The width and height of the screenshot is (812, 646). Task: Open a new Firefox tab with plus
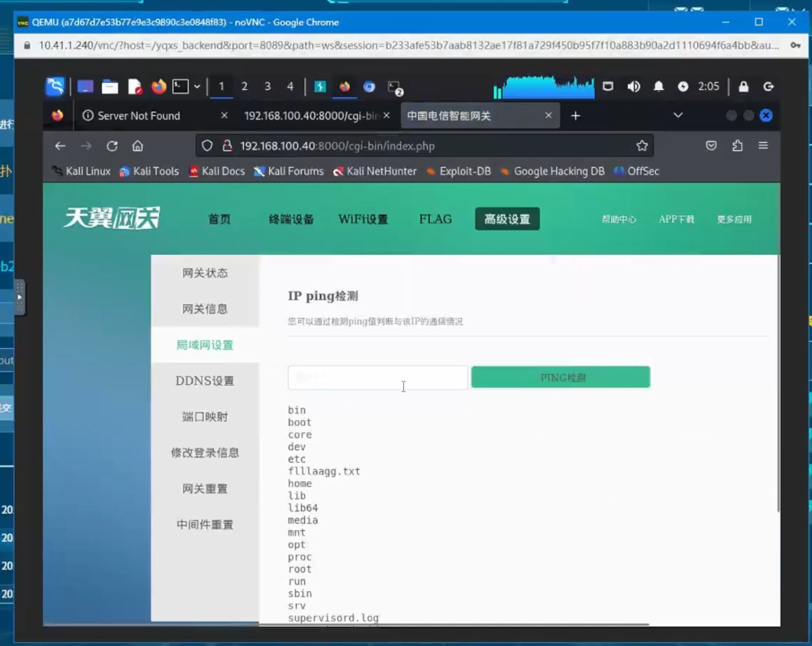tap(575, 116)
